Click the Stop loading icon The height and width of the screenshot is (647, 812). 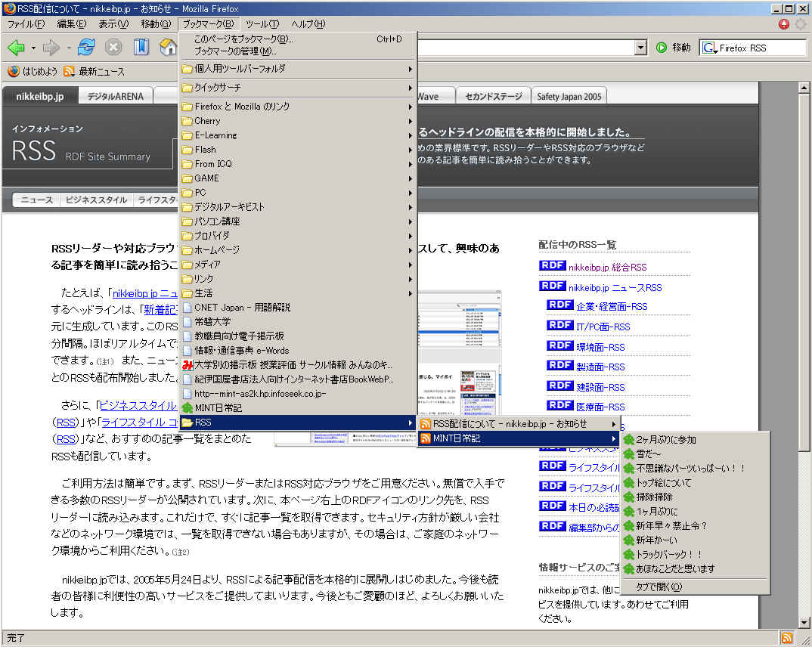point(113,48)
